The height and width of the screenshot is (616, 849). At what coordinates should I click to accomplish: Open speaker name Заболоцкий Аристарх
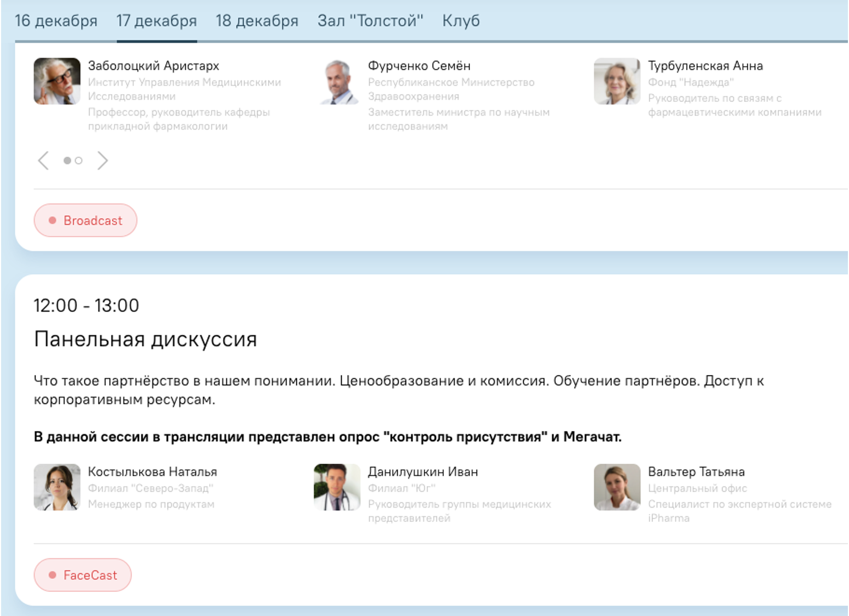click(x=153, y=66)
